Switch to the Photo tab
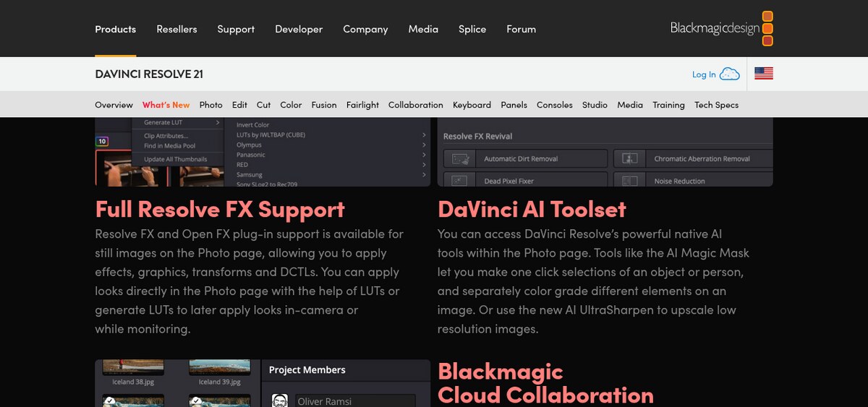This screenshot has width=868, height=407. tap(211, 105)
